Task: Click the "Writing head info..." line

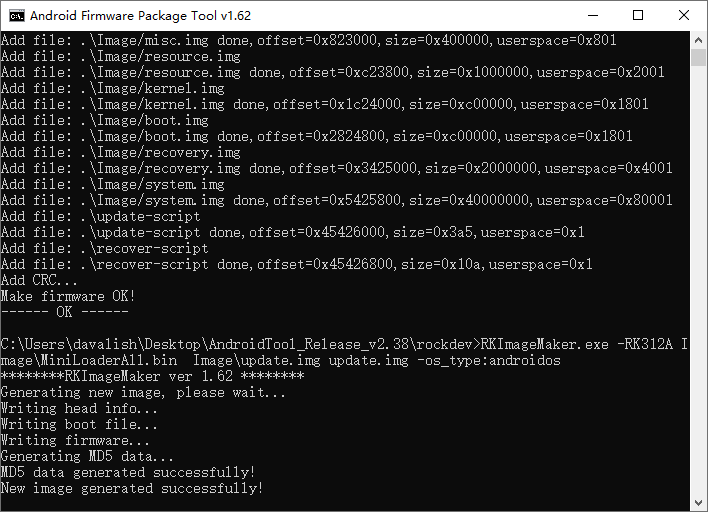Action: coord(79,408)
